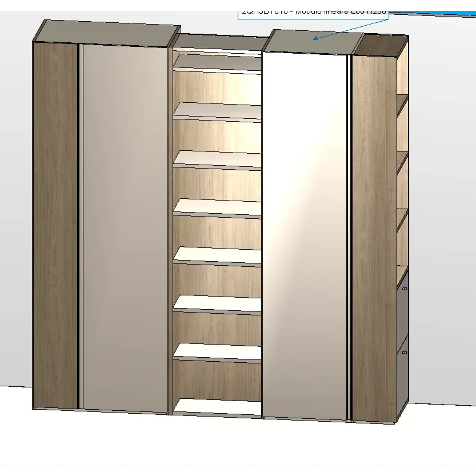The height and width of the screenshot is (476, 476).
Task: Select the topmost shelf in open section
Action: click(217, 62)
